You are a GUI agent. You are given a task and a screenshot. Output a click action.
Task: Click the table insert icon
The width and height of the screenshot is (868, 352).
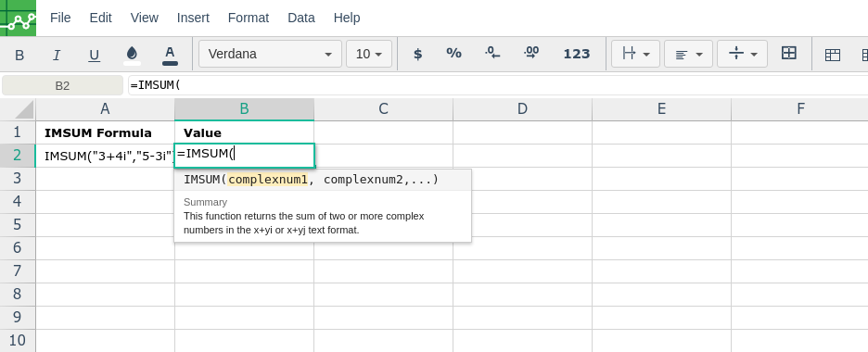(x=832, y=54)
